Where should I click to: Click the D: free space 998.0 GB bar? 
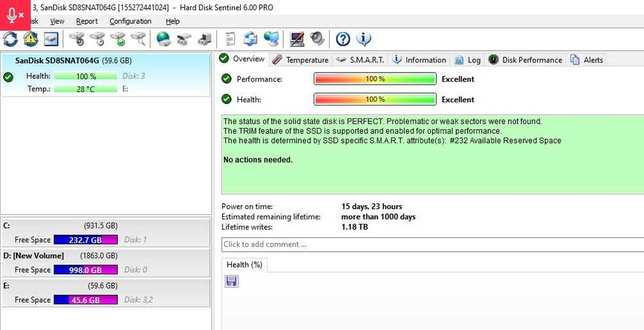(86, 270)
